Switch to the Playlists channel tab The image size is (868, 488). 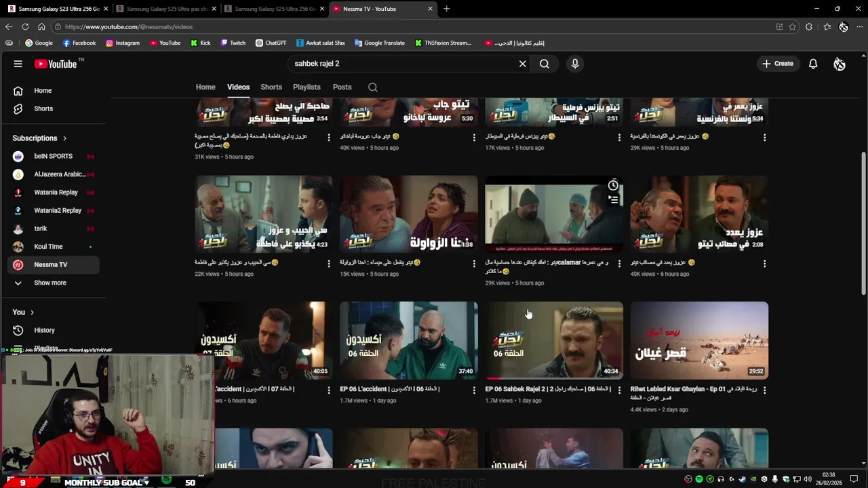[307, 87]
